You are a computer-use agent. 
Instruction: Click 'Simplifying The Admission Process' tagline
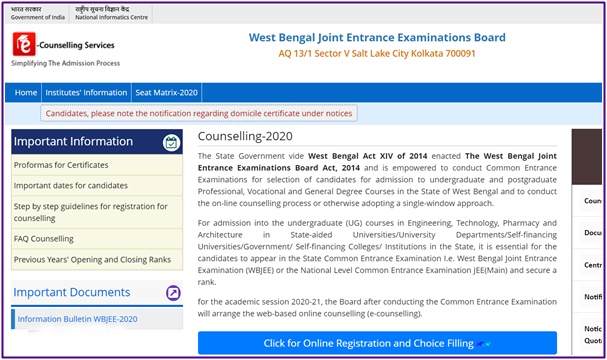pos(65,63)
